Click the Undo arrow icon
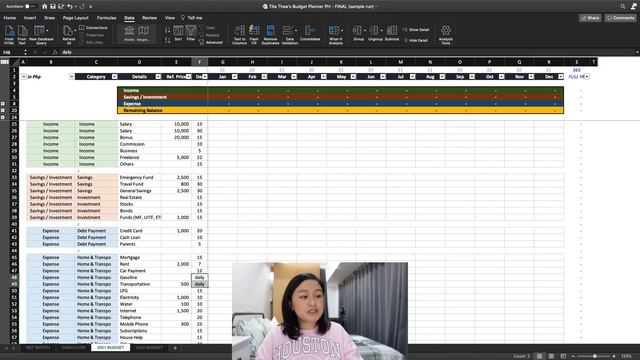The width and height of the screenshot is (640, 360). 70,7
